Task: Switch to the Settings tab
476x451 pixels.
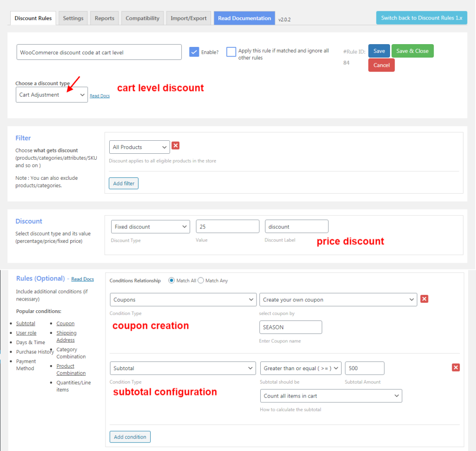Action: [x=73, y=18]
